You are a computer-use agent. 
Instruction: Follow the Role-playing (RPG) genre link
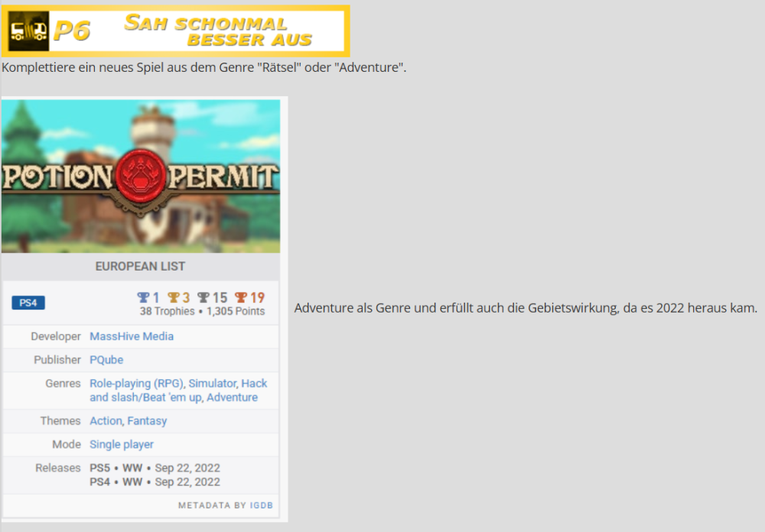(136, 384)
